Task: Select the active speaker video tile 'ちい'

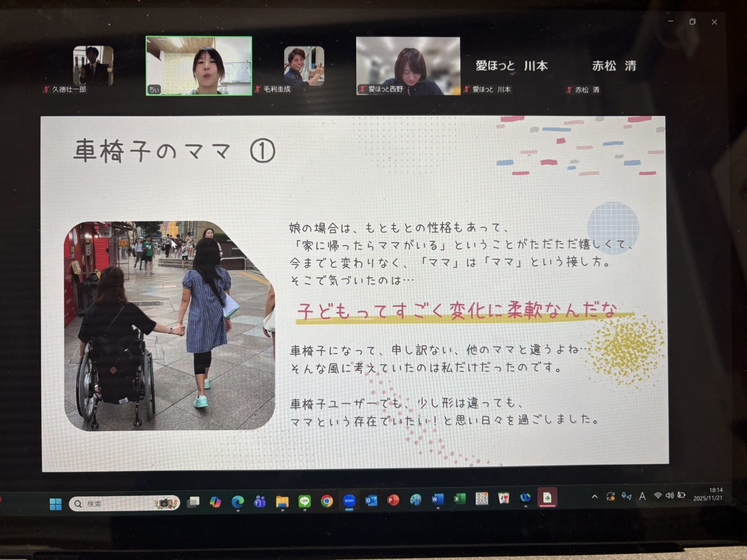Action: click(199, 66)
